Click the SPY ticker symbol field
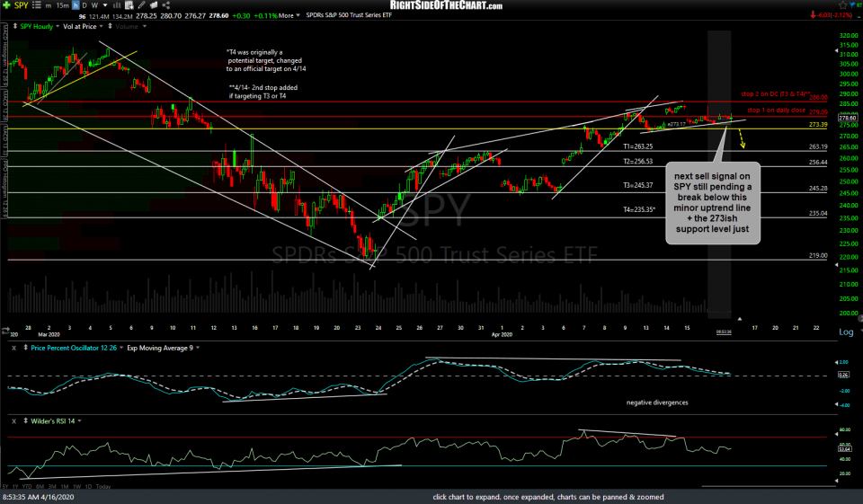 [21, 5]
